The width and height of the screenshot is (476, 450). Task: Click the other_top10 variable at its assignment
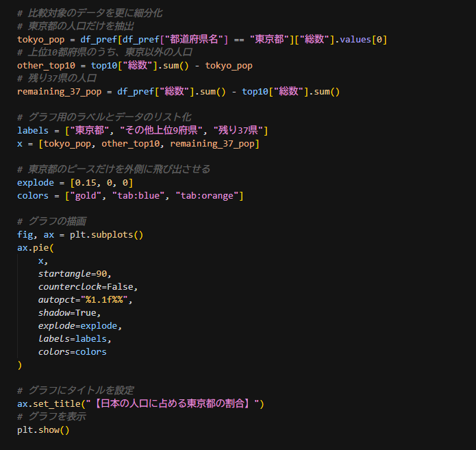pyautogui.click(x=46, y=66)
